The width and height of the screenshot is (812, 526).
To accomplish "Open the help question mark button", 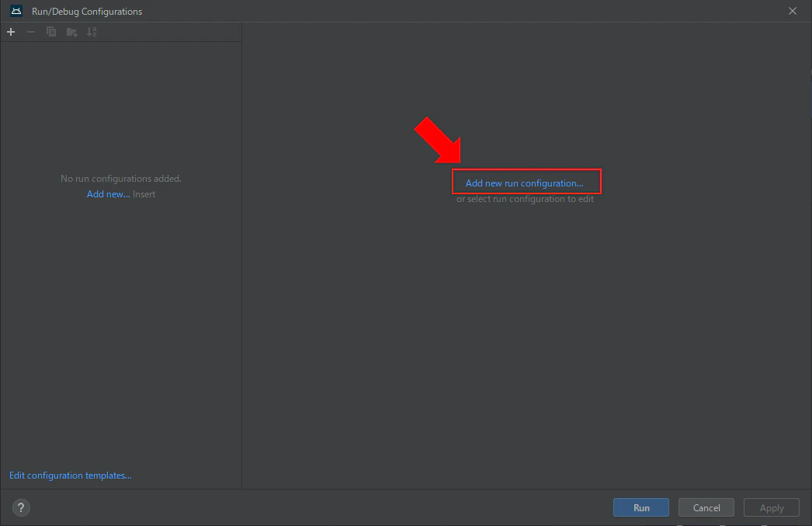I will (21, 507).
